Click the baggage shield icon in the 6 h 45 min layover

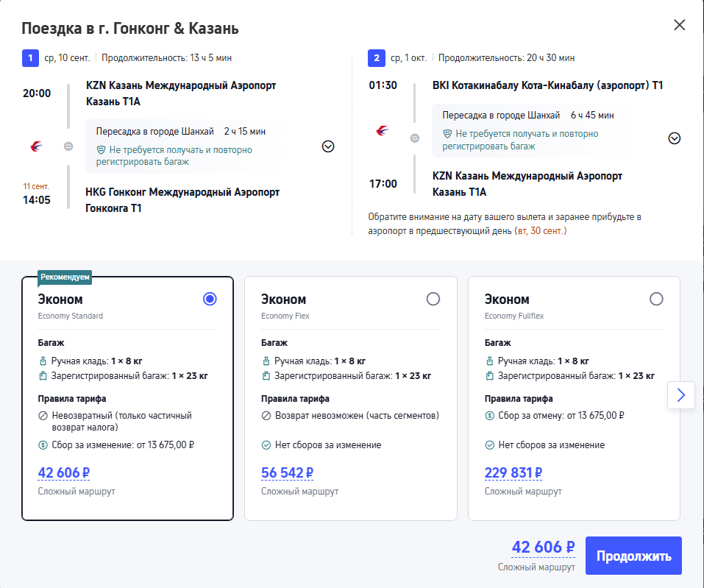click(447, 134)
